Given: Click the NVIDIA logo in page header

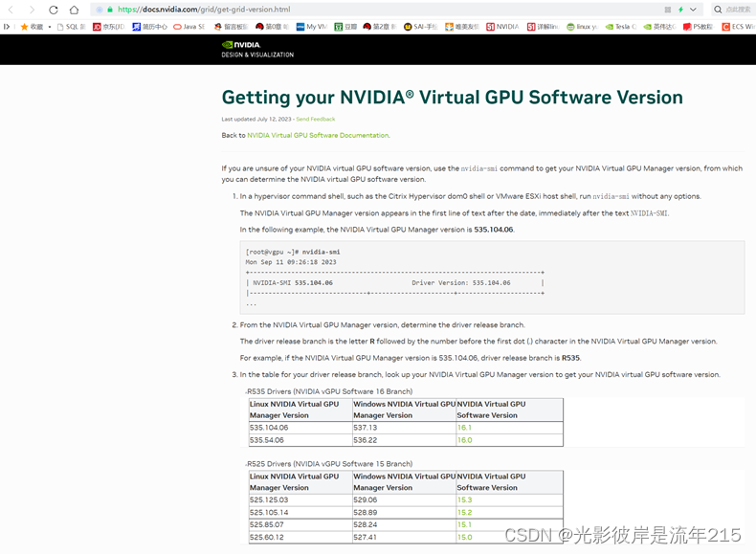Looking at the screenshot, I should [240, 44].
